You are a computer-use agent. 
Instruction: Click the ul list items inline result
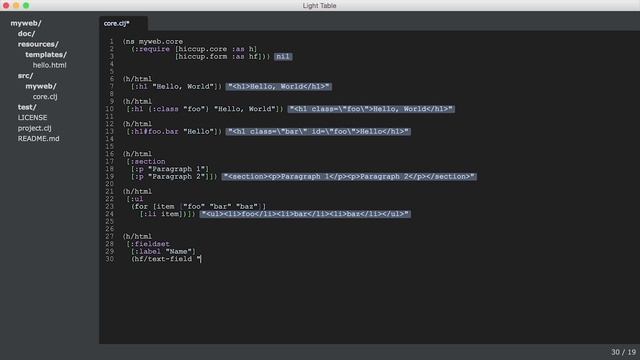point(305,214)
